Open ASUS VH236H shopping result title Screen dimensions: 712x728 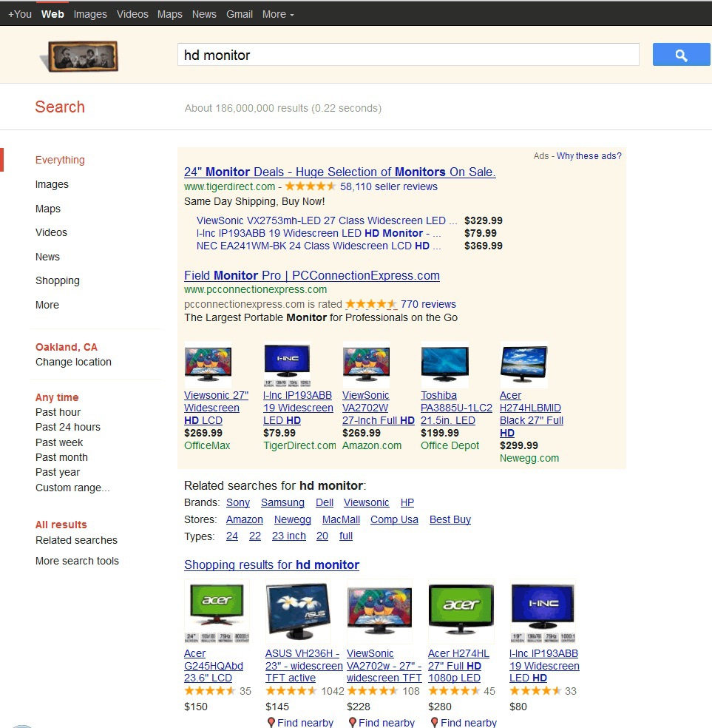coord(305,666)
